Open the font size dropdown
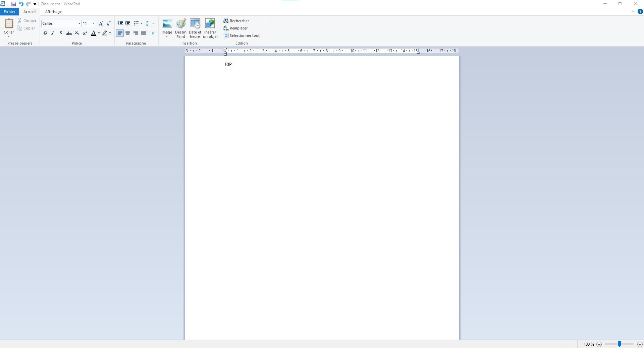Screen dimensions: 644x348 pyautogui.click(x=93, y=23)
